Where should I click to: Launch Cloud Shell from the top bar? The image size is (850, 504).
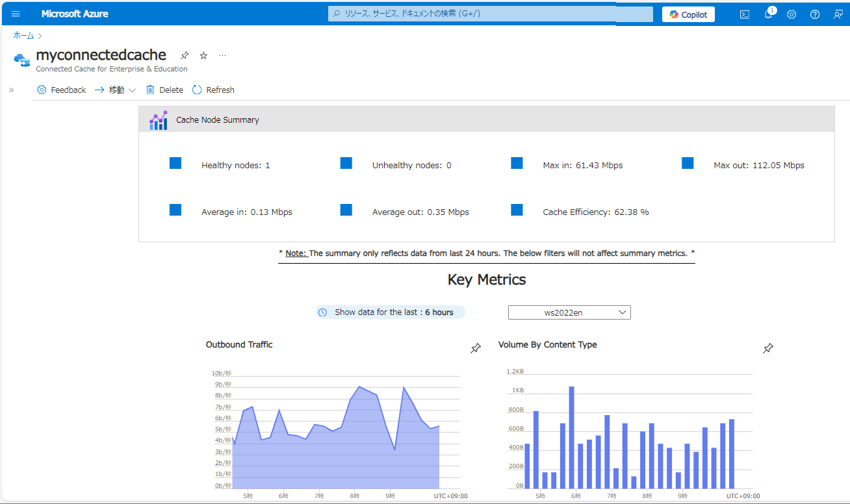pyautogui.click(x=745, y=14)
